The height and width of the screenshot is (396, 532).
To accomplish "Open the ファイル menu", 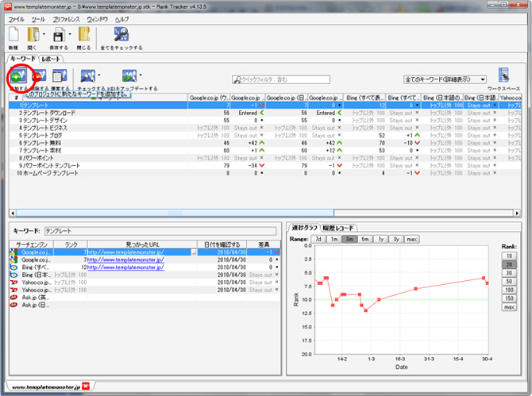I will coord(17,19).
